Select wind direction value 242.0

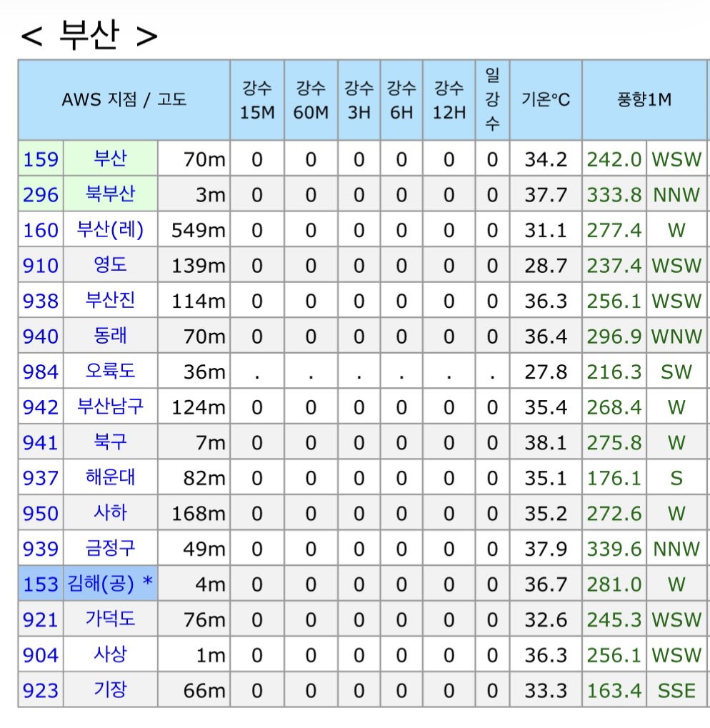614,159
